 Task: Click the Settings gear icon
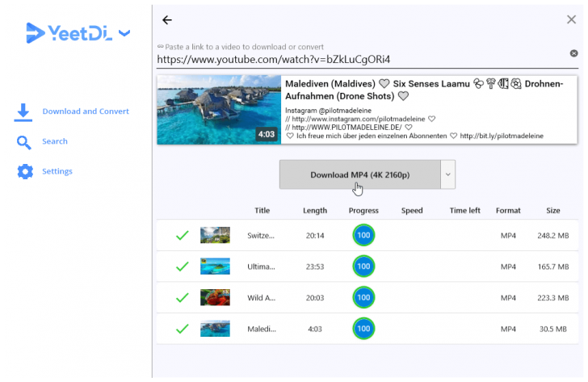(x=25, y=172)
